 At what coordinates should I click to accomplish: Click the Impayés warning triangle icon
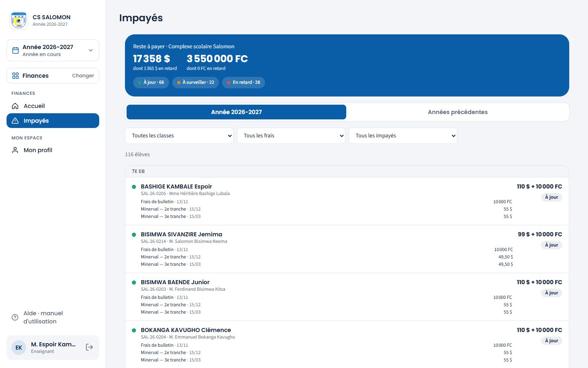(x=15, y=121)
